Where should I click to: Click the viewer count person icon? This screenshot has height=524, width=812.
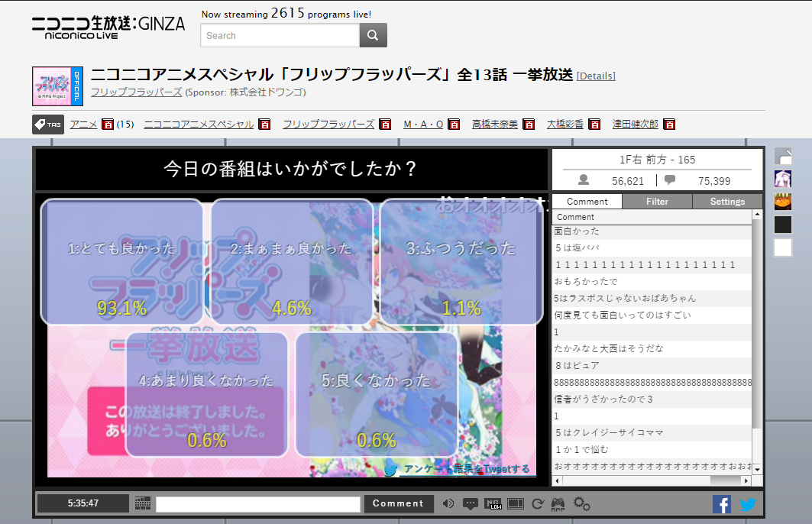[x=584, y=180]
